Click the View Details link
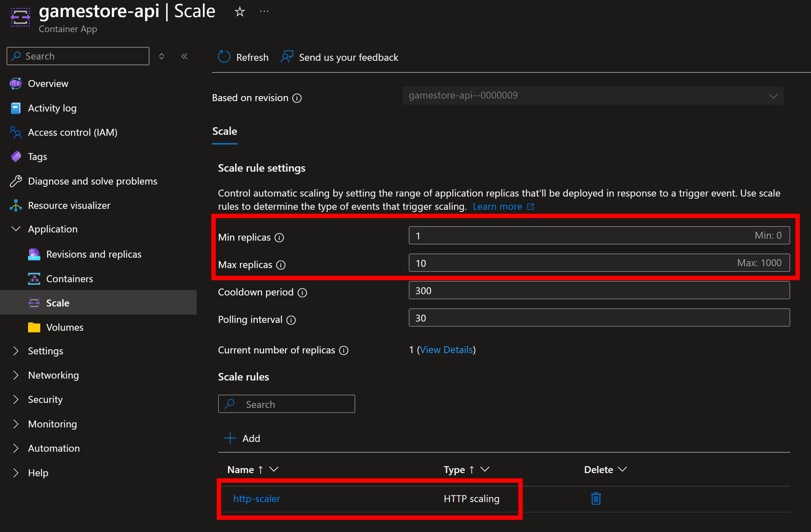The height and width of the screenshot is (532, 811). pyautogui.click(x=446, y=350)
